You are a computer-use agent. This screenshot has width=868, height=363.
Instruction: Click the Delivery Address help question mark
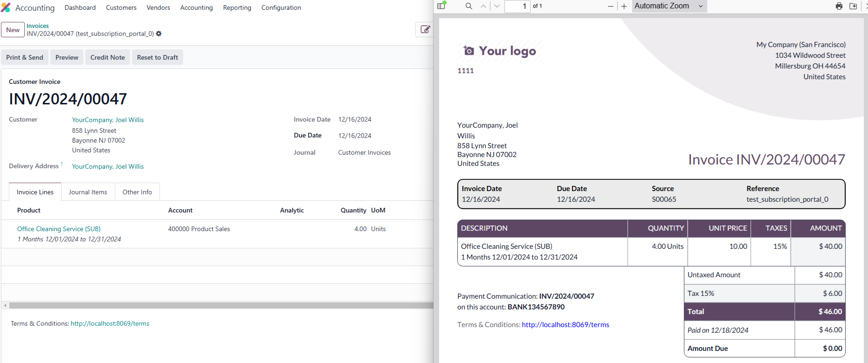tap(62, 164)
